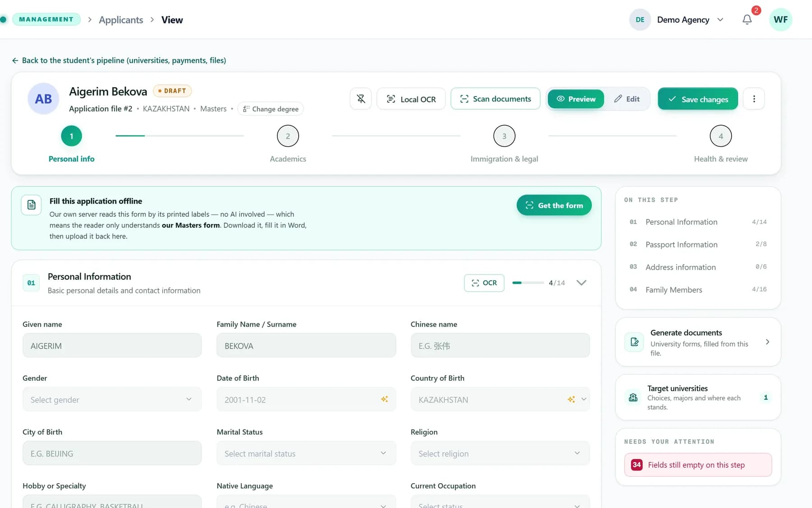This screenshot has width=812, height=508.
Task: Click Local OCR button
Action: tap(411, 99)
